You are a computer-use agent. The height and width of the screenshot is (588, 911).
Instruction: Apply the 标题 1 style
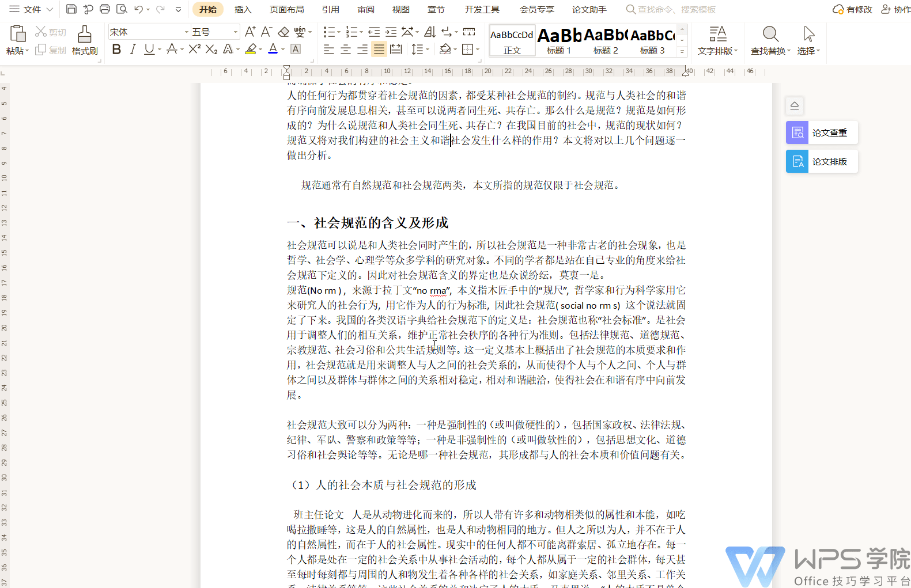click(x=559, y=41)
